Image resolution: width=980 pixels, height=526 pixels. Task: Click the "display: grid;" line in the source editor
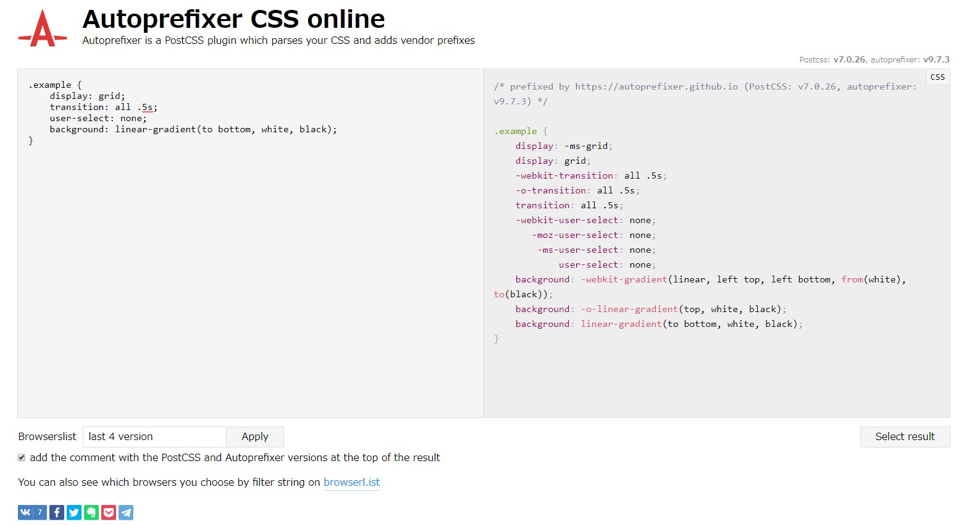(88, 96)
